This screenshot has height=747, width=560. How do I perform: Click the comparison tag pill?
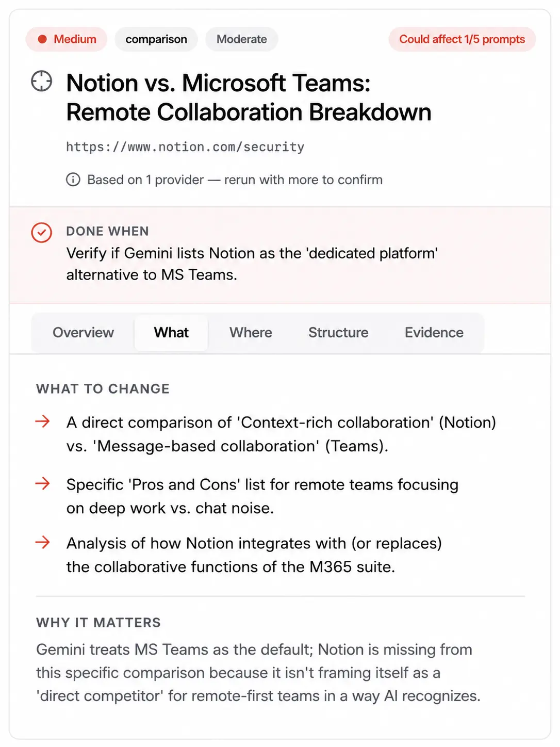[156, 39]
